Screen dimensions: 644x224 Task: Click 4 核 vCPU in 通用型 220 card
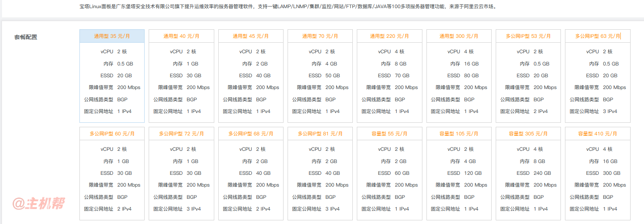click(399, 52)
